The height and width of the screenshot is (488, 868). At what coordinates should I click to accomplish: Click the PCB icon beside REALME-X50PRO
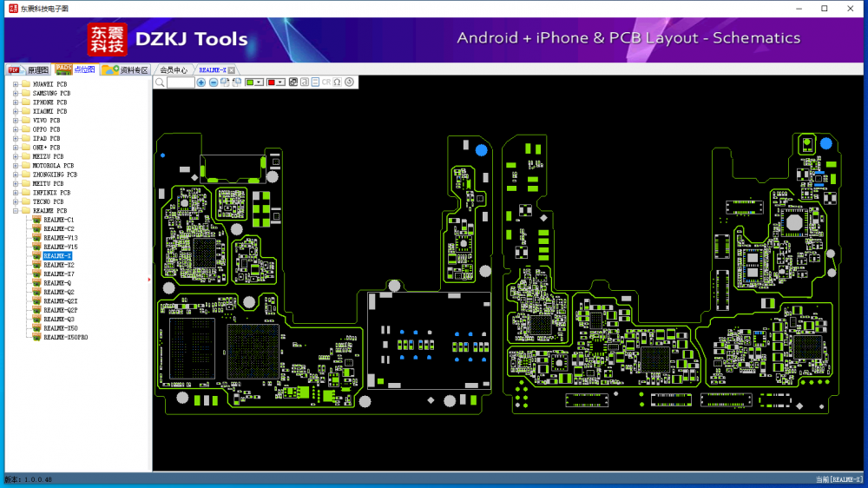pos(37,337)
